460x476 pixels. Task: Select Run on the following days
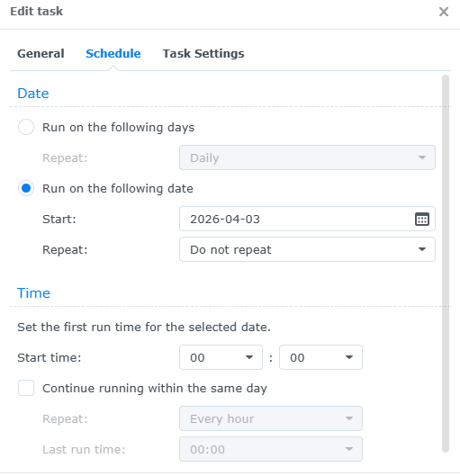coord(26,127)
